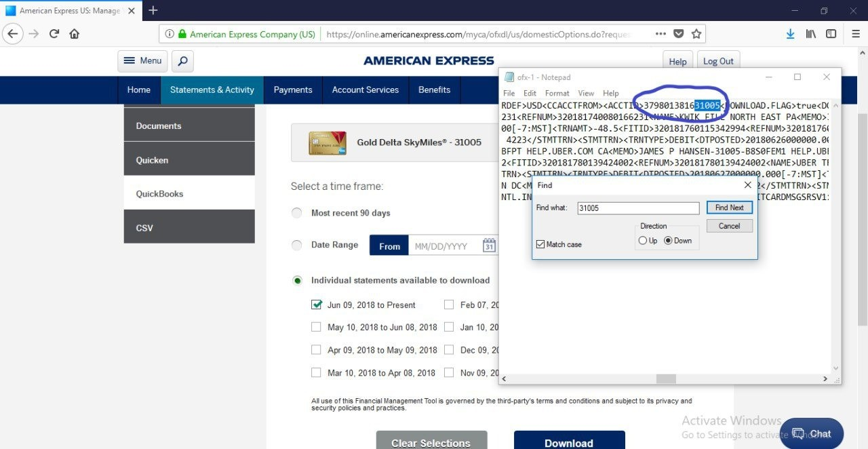Uncheck Jun 09, 2018 to Present
This screenshot has width=868, height=449.
(316, 305)
